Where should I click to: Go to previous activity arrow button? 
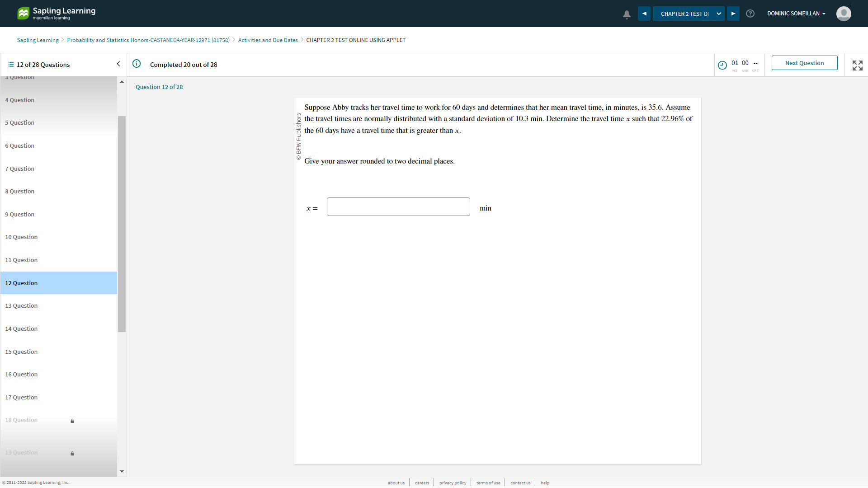[x=644, y=14]
